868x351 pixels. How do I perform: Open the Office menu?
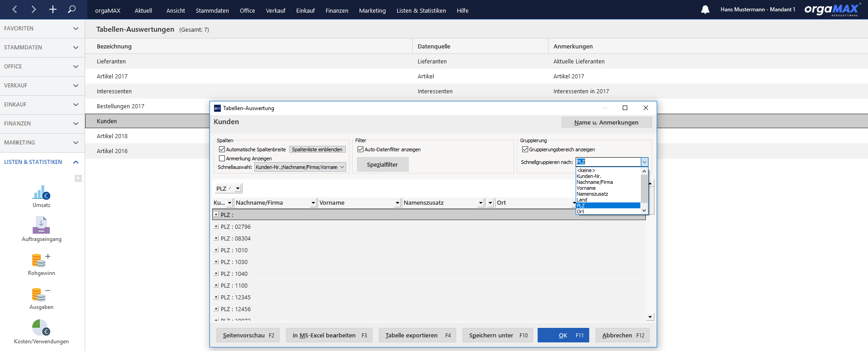[247, 10]
